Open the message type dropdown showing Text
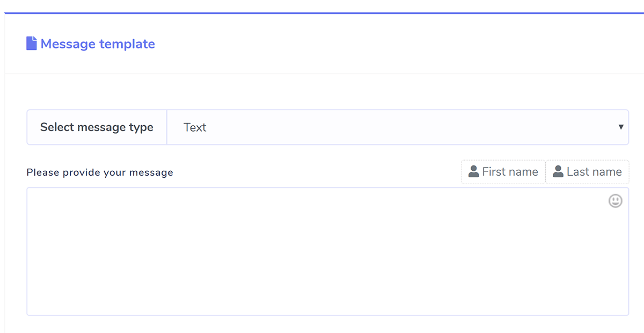 pyautogui.click(x=398, y=127)
